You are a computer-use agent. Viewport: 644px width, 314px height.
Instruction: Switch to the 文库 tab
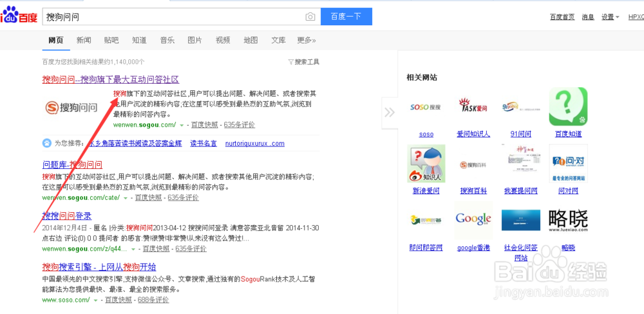(278, 40)
